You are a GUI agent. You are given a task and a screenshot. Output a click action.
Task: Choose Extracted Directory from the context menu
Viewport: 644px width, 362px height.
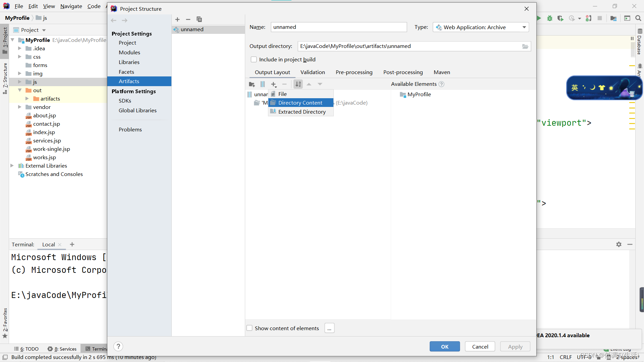[302, 112]
